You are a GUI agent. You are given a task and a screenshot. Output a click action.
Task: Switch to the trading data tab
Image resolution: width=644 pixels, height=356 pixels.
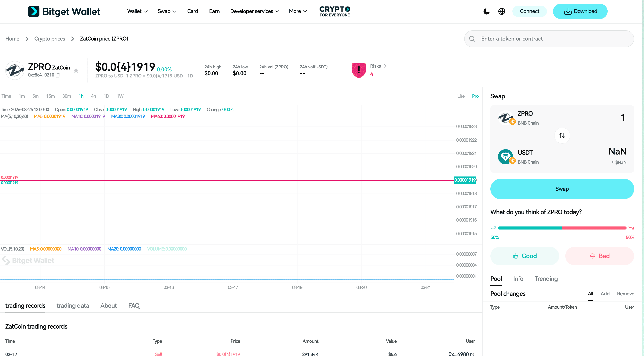[72, 306]
